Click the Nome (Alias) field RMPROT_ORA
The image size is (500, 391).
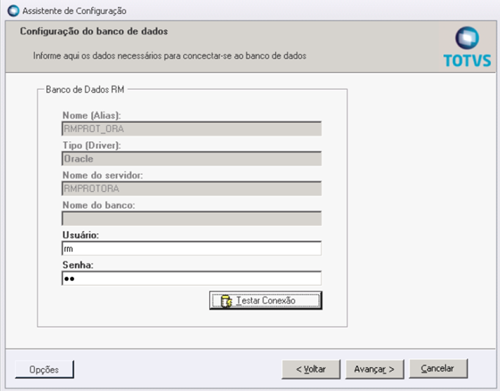pyautogui.click(x=192, y=129)
